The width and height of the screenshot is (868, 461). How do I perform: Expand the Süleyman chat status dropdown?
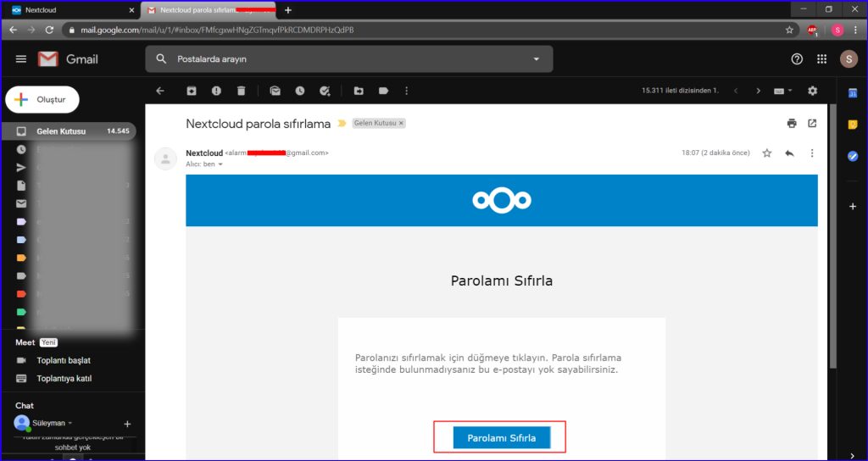point(70,424)
